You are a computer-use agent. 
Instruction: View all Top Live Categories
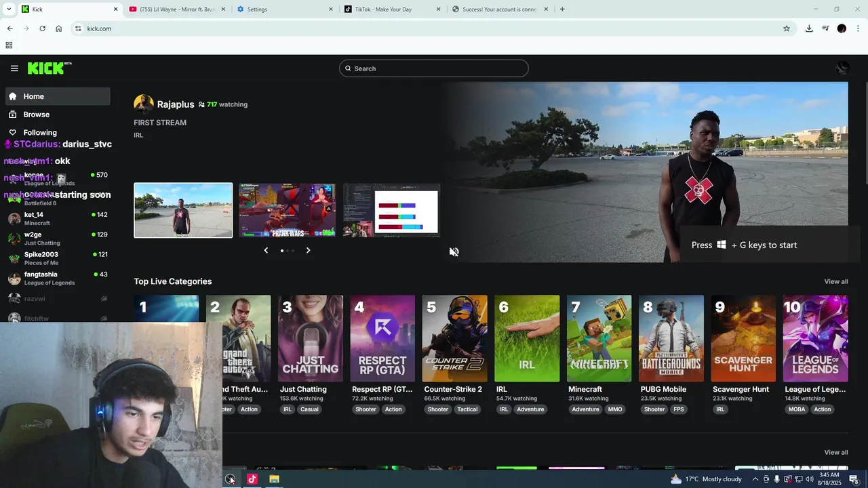pyautogui.click(x=835, y=281)
